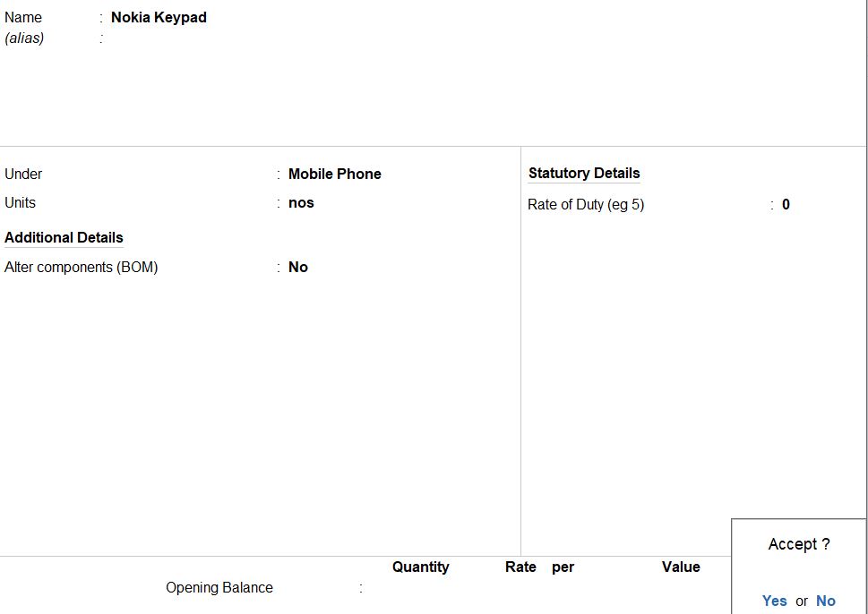Choose No in the Accept prompt
868x614 pixels.
pyautogui.click(x=825, y=601)
